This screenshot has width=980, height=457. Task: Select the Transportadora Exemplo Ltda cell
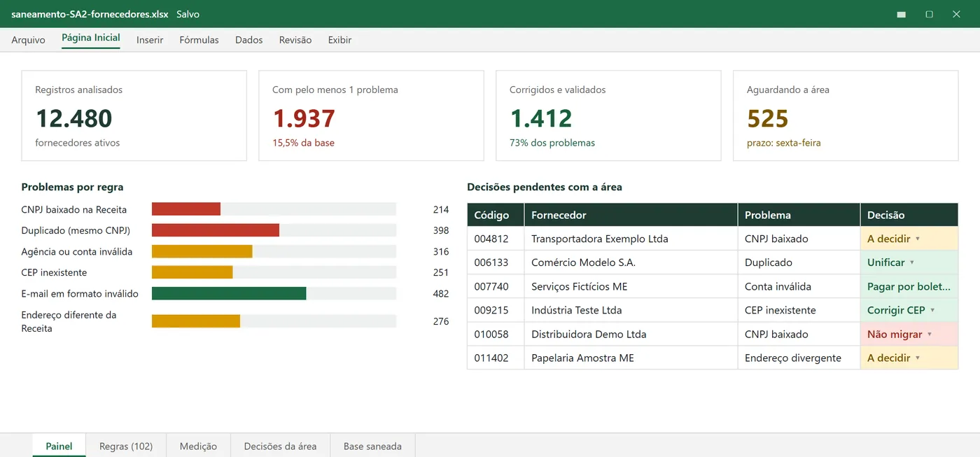(x=631, y=239)
